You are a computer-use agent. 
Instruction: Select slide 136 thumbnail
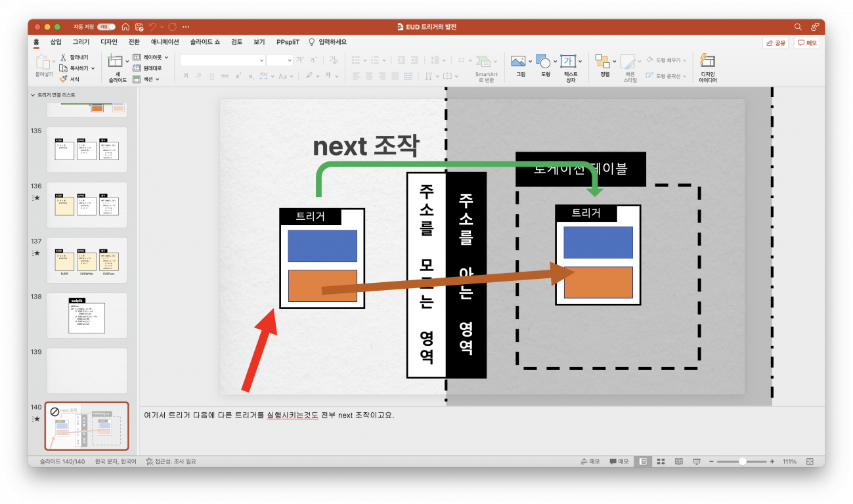(87, 204)
